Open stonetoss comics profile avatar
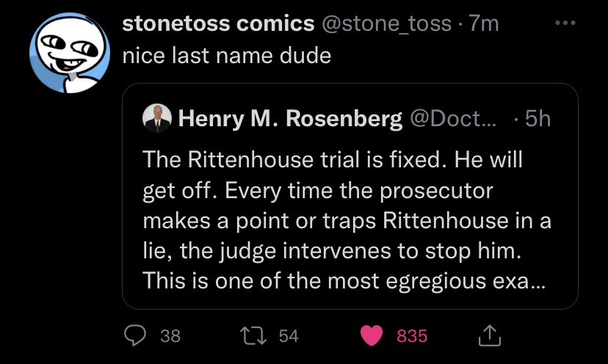 click(x=70, y=53)
